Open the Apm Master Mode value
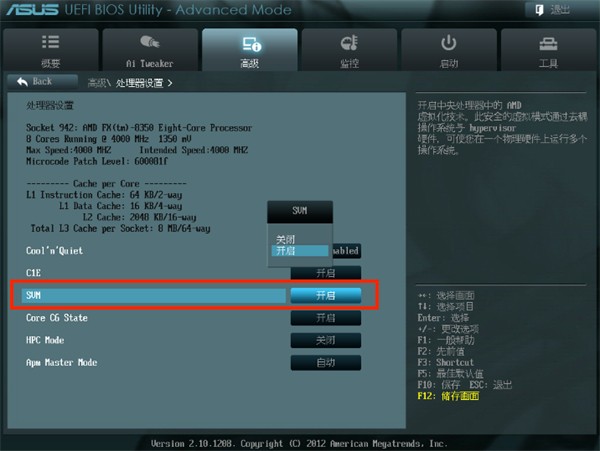Screen dimensions: 600x451 click(x=326, y=362)
